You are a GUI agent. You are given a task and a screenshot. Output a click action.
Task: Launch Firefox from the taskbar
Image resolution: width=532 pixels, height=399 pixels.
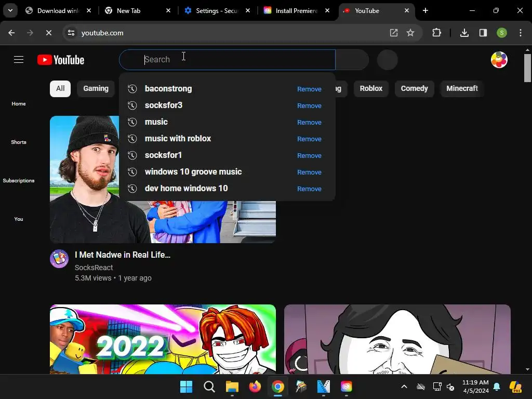(x=255, y=387)
